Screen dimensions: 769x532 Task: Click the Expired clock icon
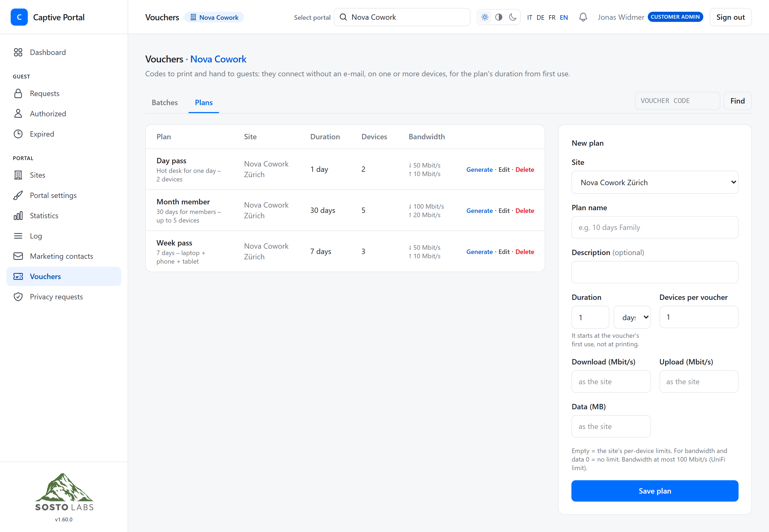(18, 134)
